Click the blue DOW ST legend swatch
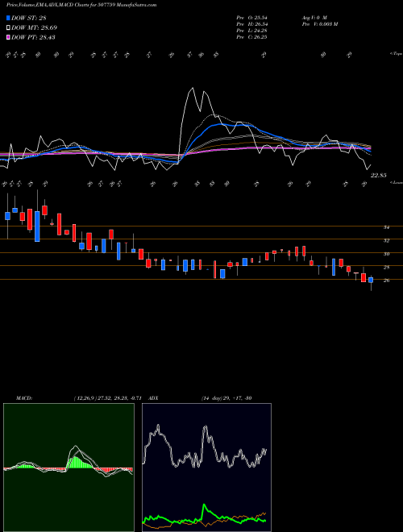This screenshot has height=532, width=403. tap(8, 18)
